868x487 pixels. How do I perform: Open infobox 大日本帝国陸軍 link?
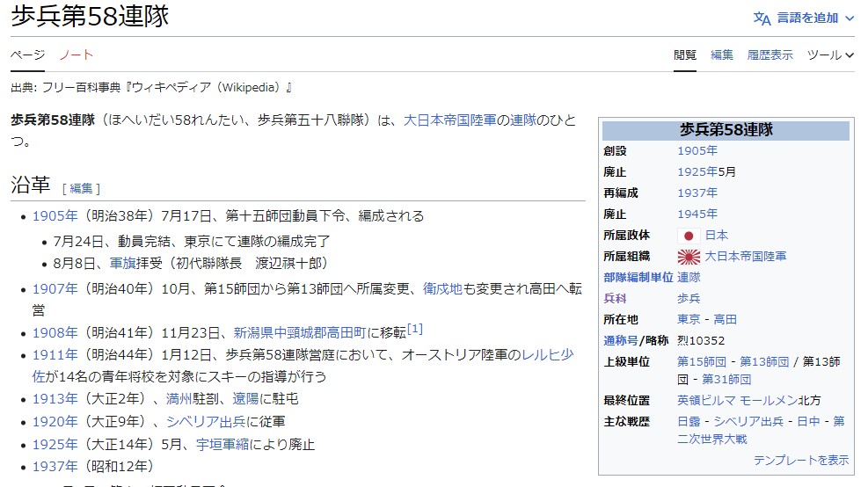point(745,256)
